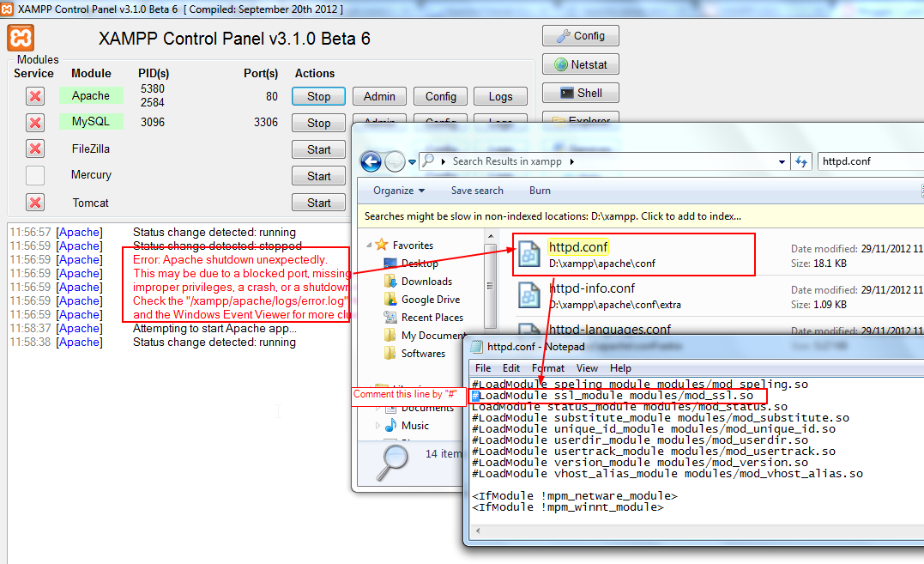Toggle the FileZilla service checkbox
This screenshot has width=924, height=564.
tap(35, 149)
